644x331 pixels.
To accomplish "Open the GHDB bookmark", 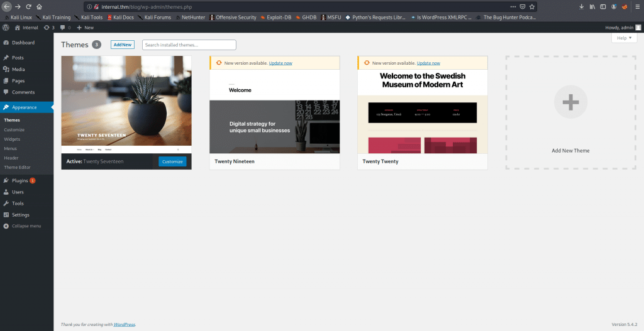I will pos(306,17).
